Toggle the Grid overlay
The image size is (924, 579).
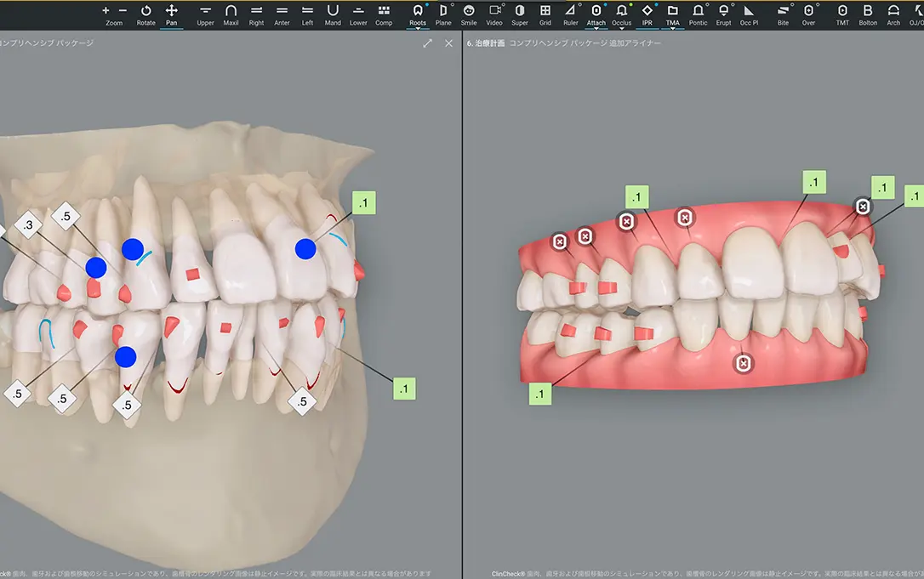(545, 14)
